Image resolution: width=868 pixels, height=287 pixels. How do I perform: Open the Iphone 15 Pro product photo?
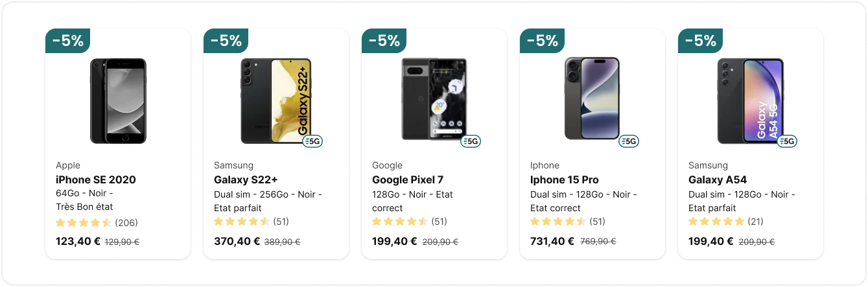592,98
